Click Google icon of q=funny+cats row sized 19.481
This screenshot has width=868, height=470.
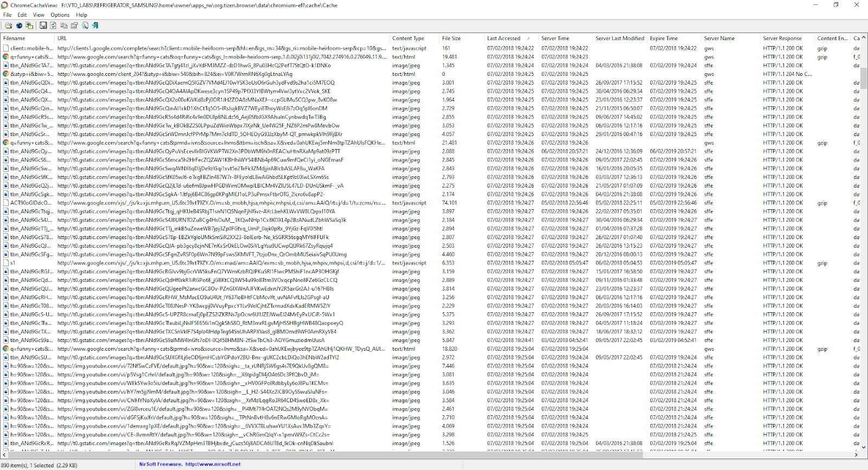click(x=6, y=56)
